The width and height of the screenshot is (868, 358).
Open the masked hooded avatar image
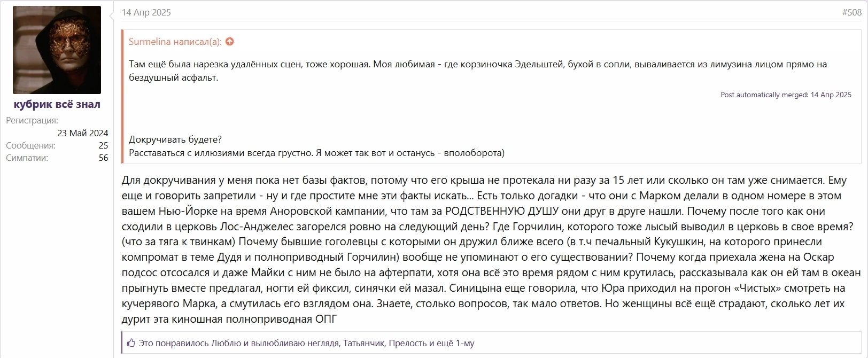tap(57, 50)
